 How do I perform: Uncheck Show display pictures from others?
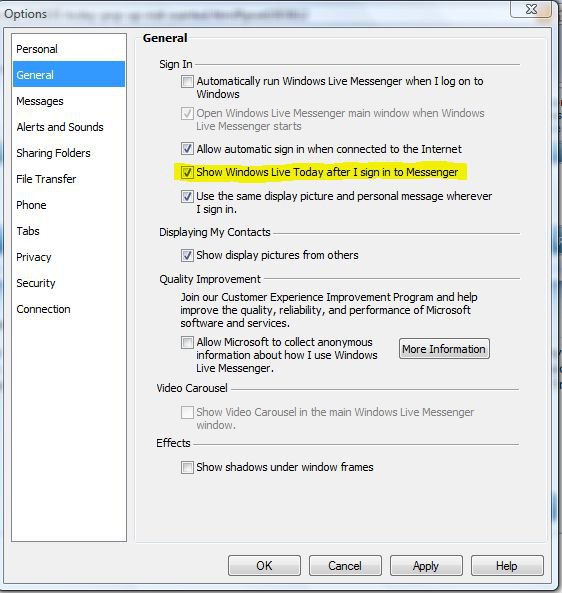pos(187,255)
